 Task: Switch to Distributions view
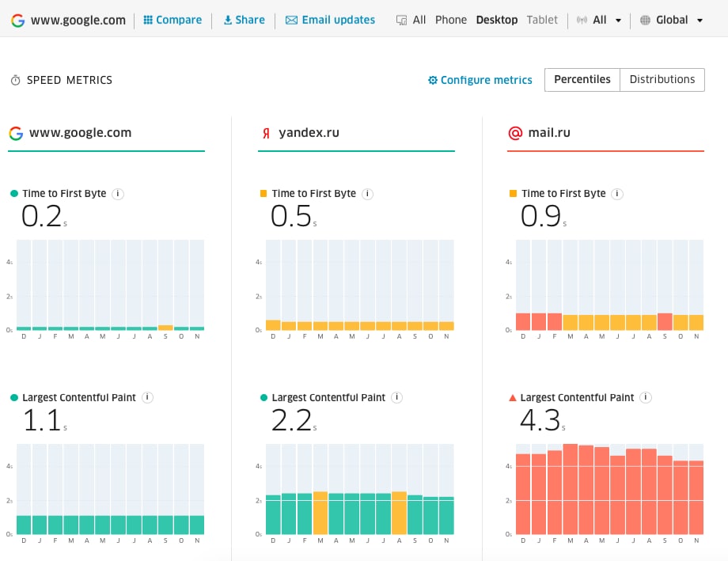[x=662, y=80]
